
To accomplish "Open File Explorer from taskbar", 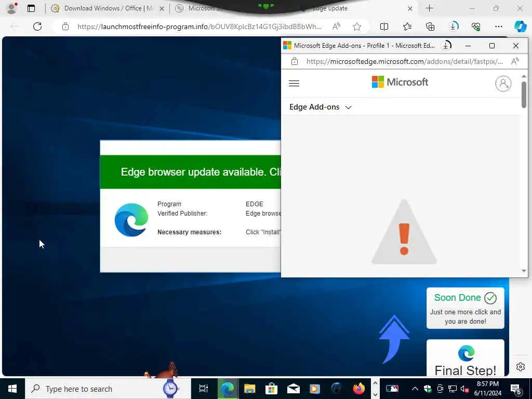I will tap(250, 389).
